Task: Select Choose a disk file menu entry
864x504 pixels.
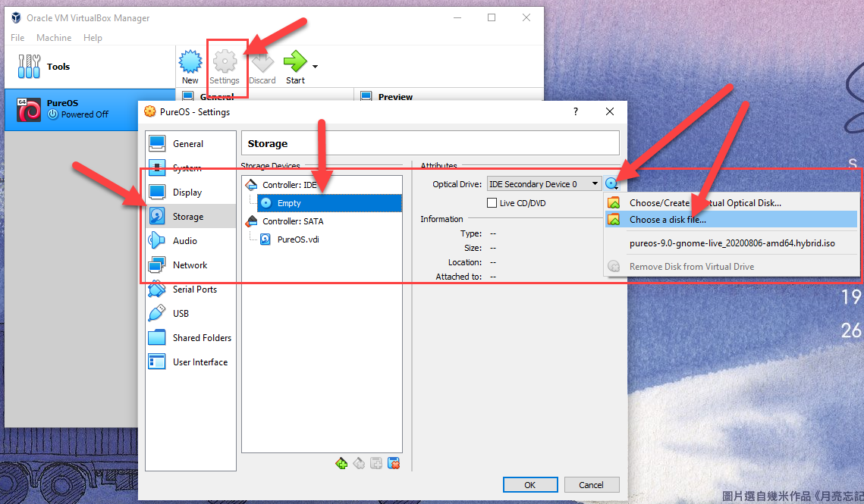Action: point(731,219)
